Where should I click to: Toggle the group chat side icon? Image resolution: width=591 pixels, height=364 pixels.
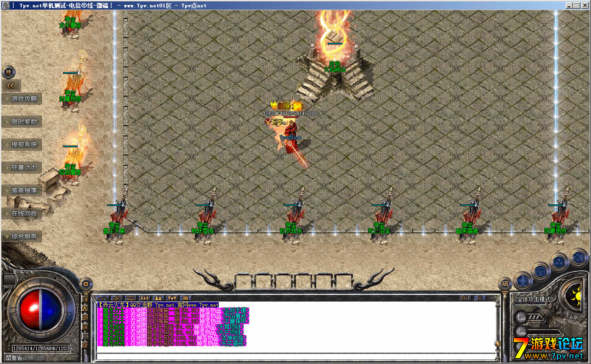[x=85, y=308]
